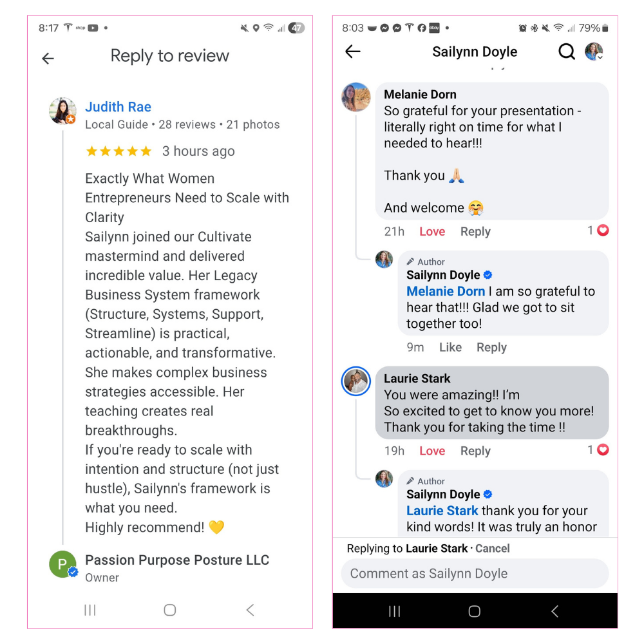View heart reactions on Laurie Stark's comment
644x644 pixels.
(598, 450)
